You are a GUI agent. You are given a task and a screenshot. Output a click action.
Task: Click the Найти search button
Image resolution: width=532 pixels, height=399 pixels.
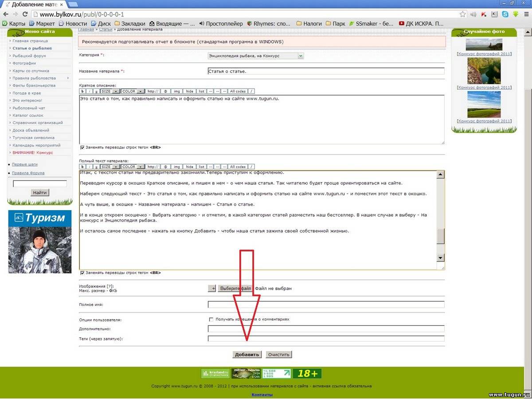(40, 192)
